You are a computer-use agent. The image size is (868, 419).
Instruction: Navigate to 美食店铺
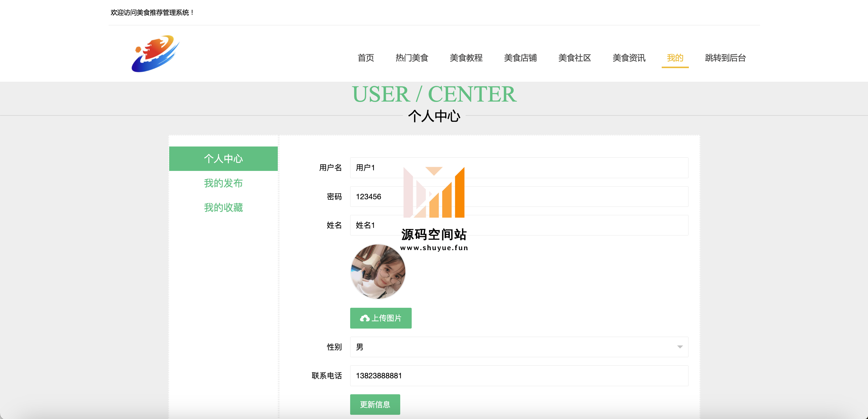click(x=520, y=58)
